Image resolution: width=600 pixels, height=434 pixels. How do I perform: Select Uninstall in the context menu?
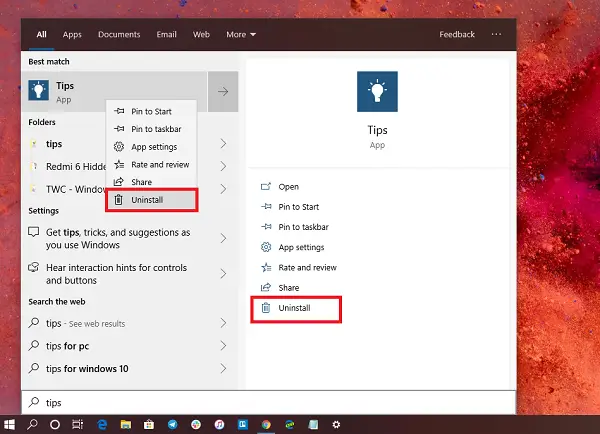pyautogui.click(x=152, y=200)
